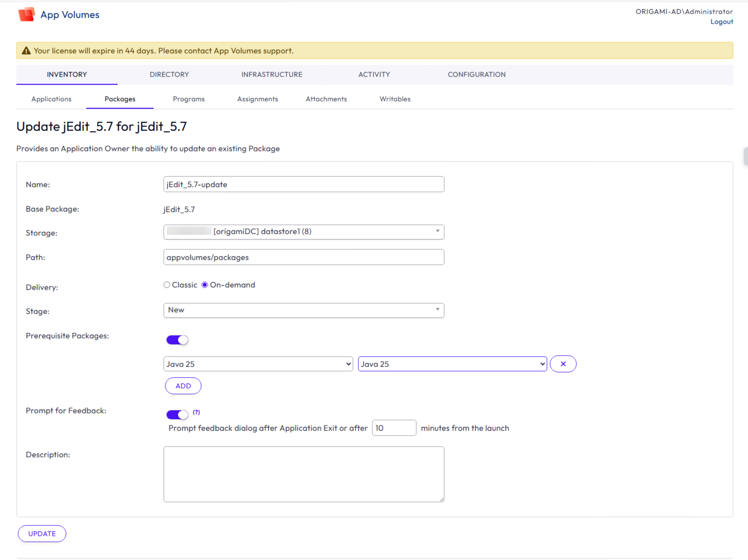
Task: Select the On-demand delivery radio button
Action: point(205,285)
